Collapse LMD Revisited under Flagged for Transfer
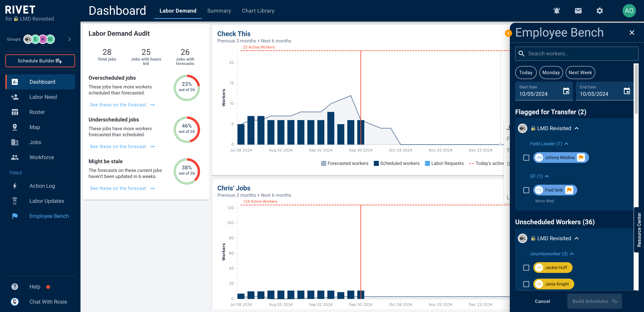 (577, 128)
